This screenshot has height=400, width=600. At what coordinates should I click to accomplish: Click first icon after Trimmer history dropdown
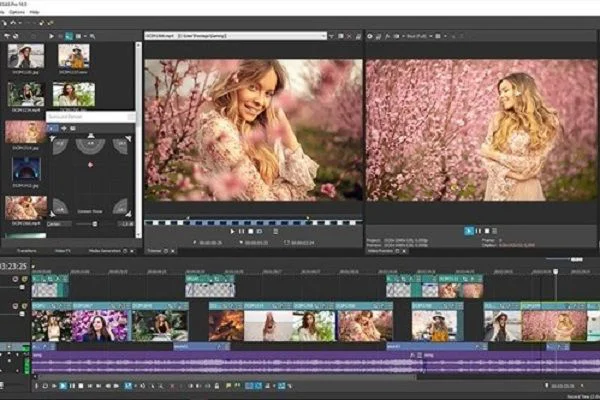coord(331,36)
